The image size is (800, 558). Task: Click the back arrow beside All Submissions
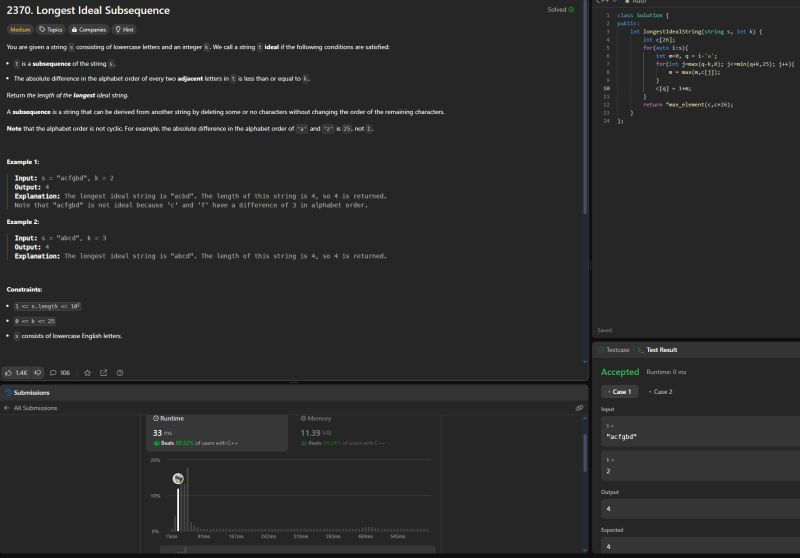point(6,408)
